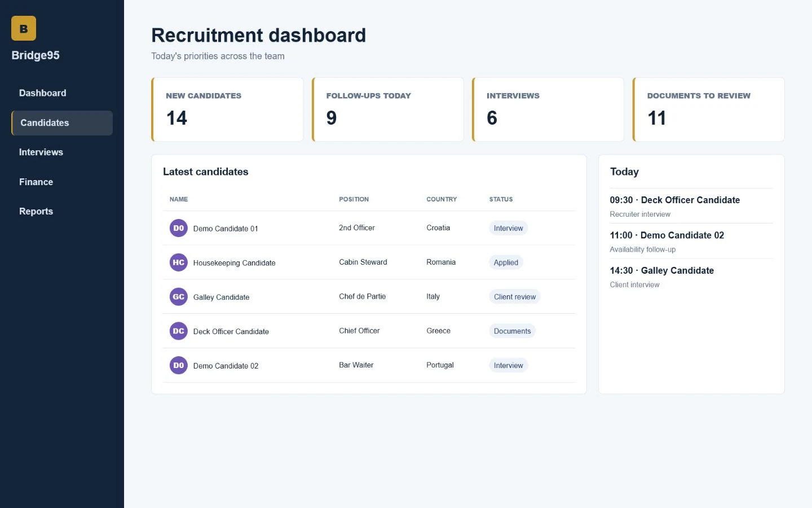The width and height of the screenshot is (812, 508).
Task: Open the 09:30 Deck Officer Candidate event
Action: tap(691, 206)
